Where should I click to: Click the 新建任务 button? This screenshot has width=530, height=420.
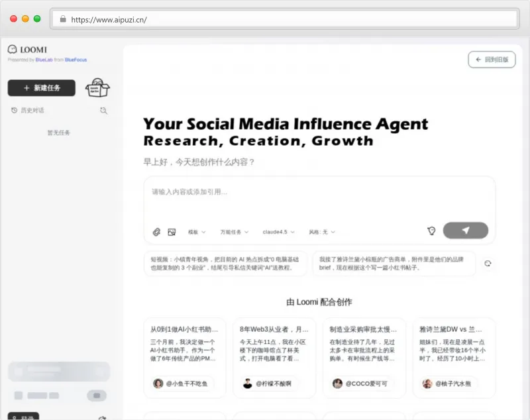pos(42,87)
